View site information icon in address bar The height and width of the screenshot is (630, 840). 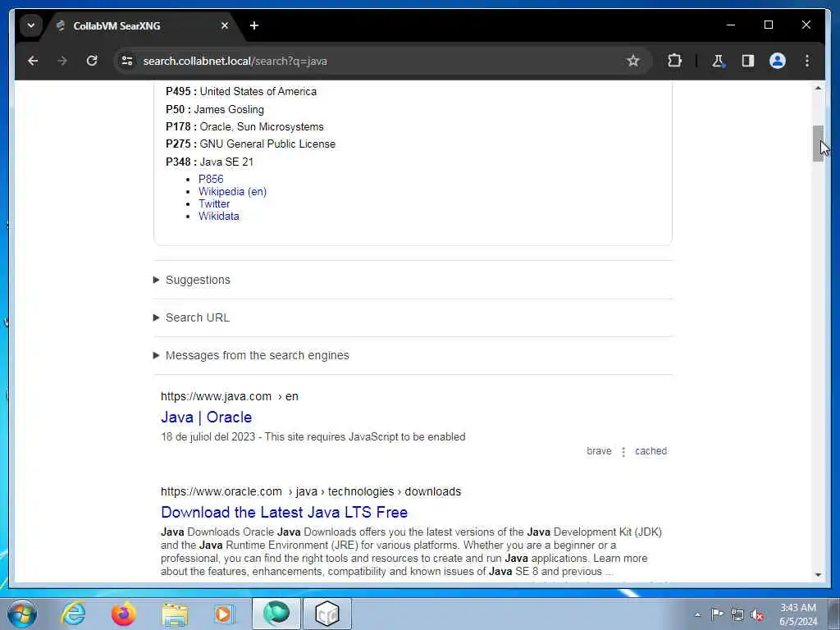pos(127,61)
